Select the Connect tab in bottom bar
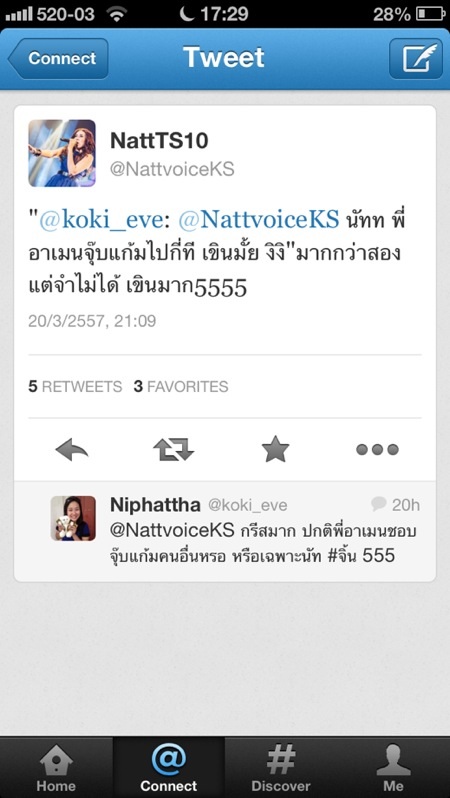 click(168, 767)
